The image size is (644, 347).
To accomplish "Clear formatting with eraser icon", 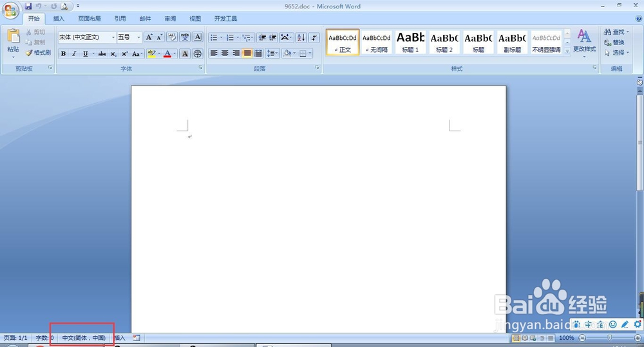I will (172, 37).
